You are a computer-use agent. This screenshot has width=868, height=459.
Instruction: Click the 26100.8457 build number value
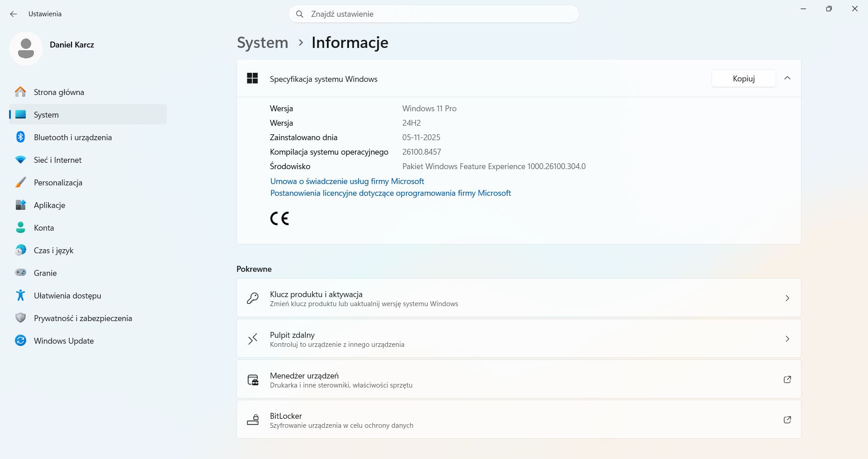422,152
